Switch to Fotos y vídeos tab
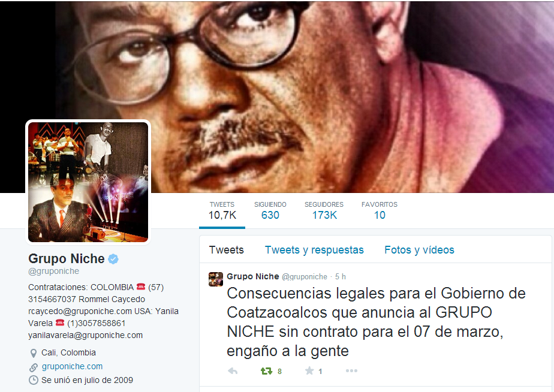 [x=419, y=250]
